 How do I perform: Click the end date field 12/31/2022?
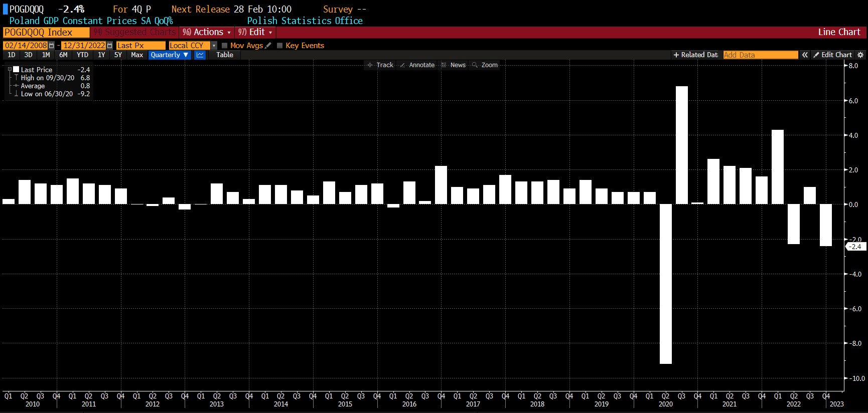pos(84,46)
